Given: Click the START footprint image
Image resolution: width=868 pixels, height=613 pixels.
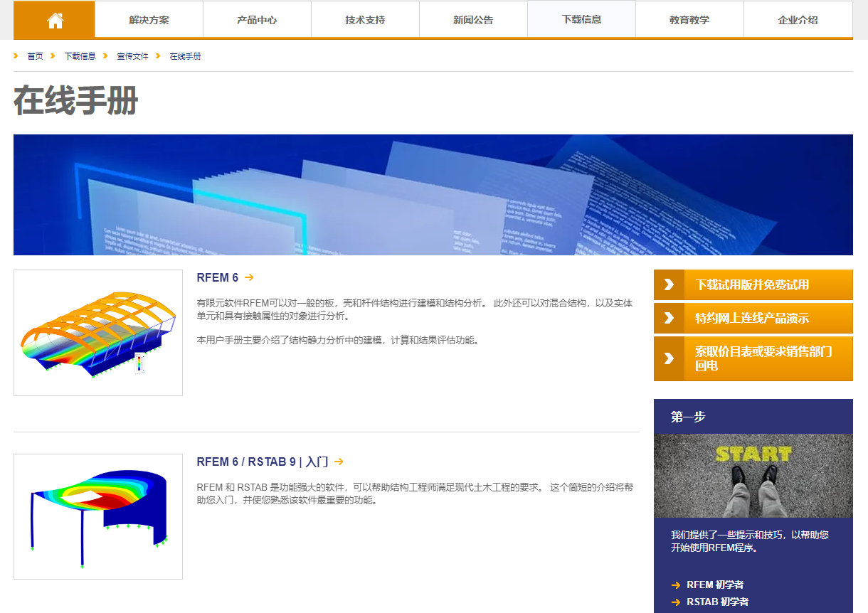Looking at the screenshot, I should (x=753, y=476).
